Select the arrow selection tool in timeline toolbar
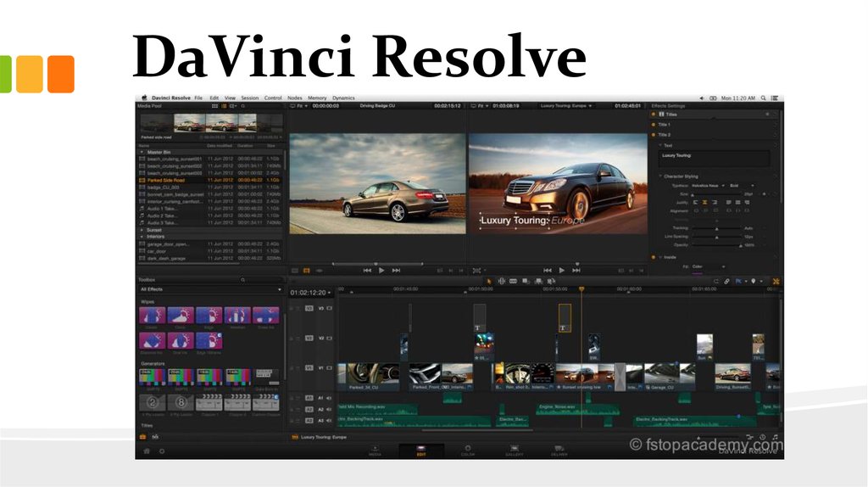The width and height of the screenshot is (868, 487). (489, 281)
